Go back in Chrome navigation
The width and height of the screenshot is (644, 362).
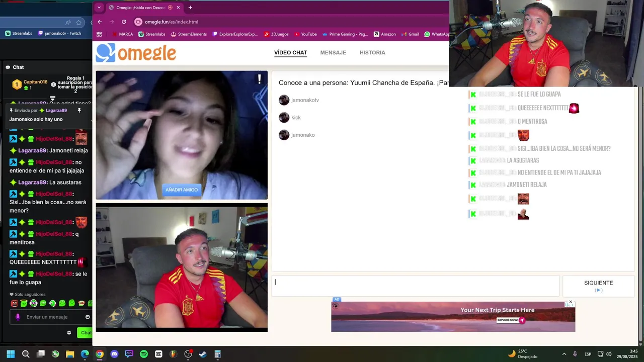100,22
